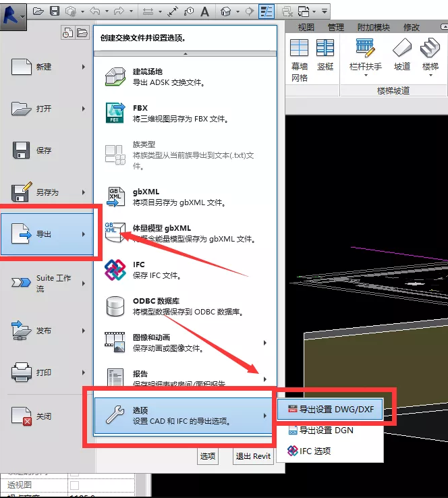This screenshot has width=448, height=498.
Task: Select the Mullion tool (竖梃)
Action: [x=325, y=55]
